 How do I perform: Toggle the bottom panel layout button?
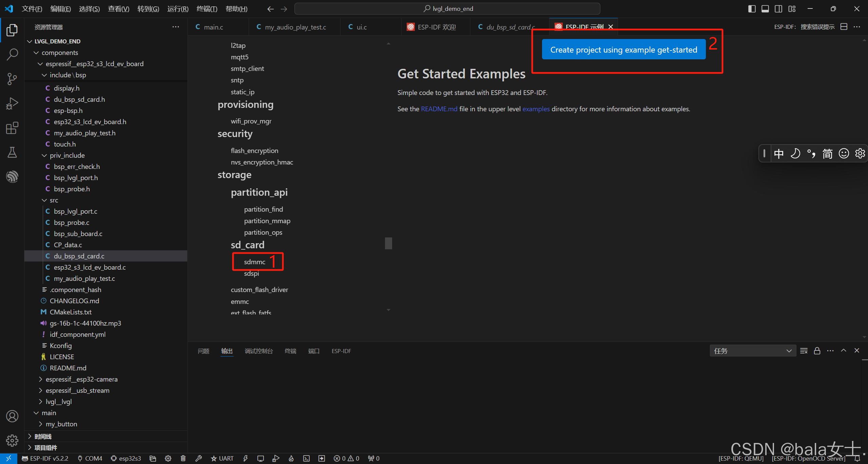[765, 9]
